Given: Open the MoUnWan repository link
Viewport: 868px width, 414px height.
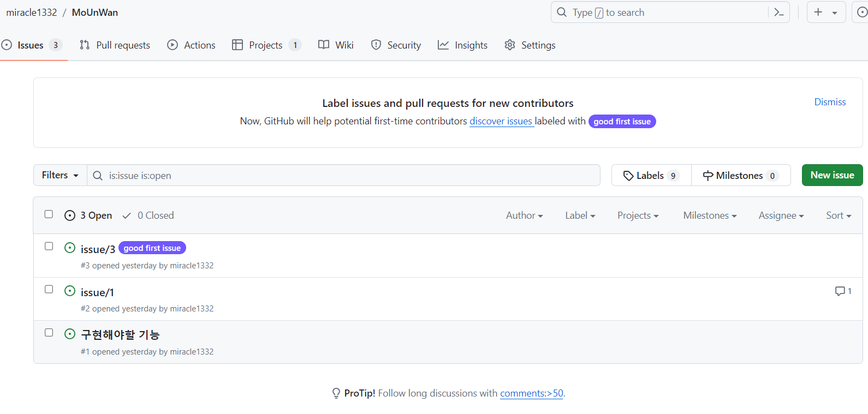Looking at the screenshot, I should (x=95, y=13).
